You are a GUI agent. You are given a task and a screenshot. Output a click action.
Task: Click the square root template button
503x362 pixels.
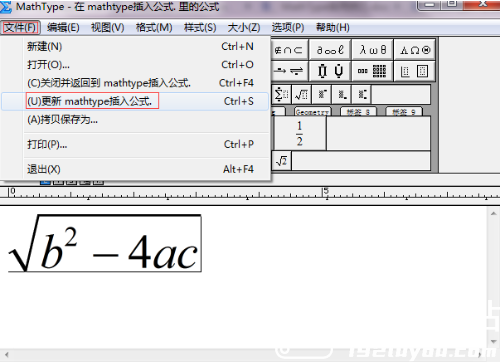pos(301,95)
